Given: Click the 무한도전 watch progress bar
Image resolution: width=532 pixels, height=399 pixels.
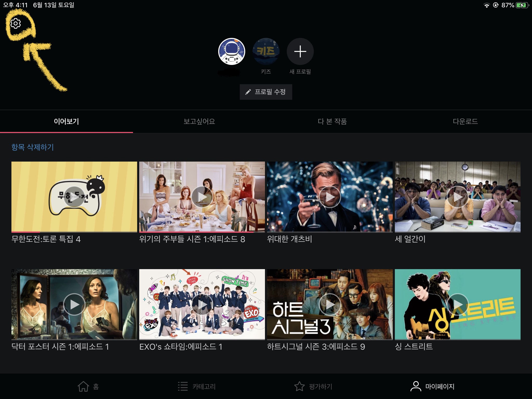Looking at the screenshot, I should point(74,232).
